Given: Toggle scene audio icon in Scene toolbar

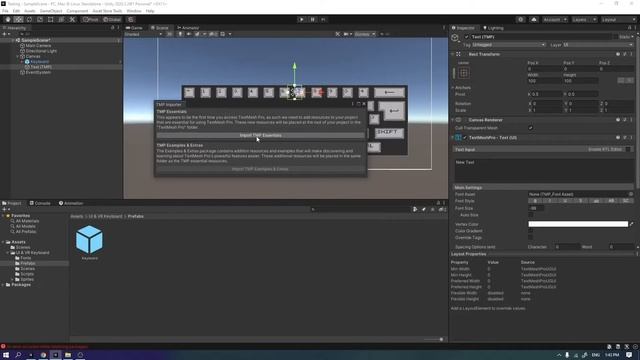Looking at the screenshot, I should 189,34.
